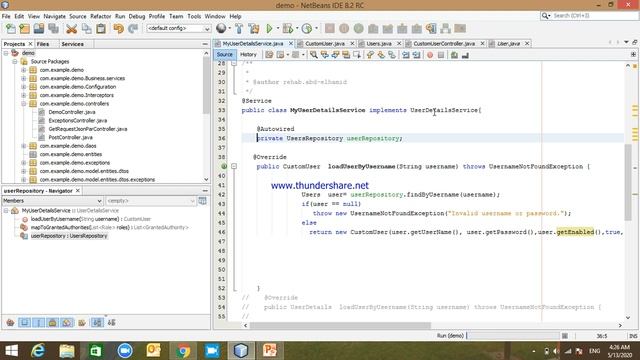Toggle Show Fields filter in Navigator
This screenshot has height=360, width=640.
tap(24, 322)
